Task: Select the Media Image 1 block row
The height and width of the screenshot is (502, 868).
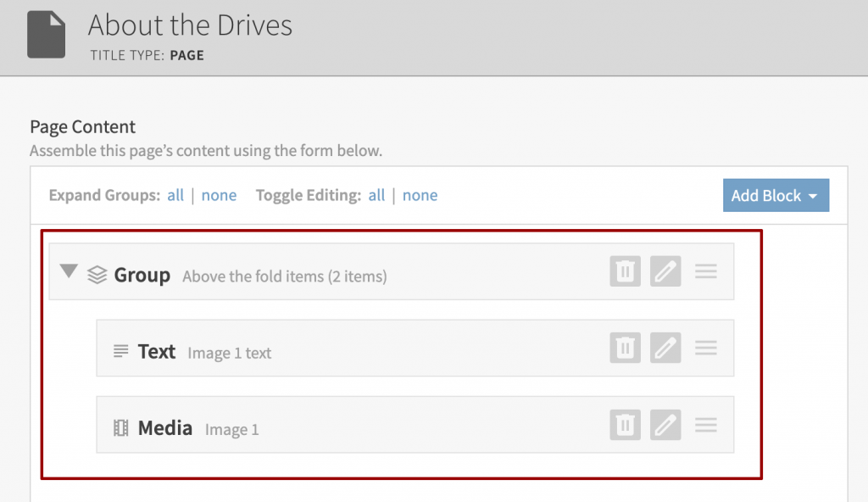Action: coord(415,425)
